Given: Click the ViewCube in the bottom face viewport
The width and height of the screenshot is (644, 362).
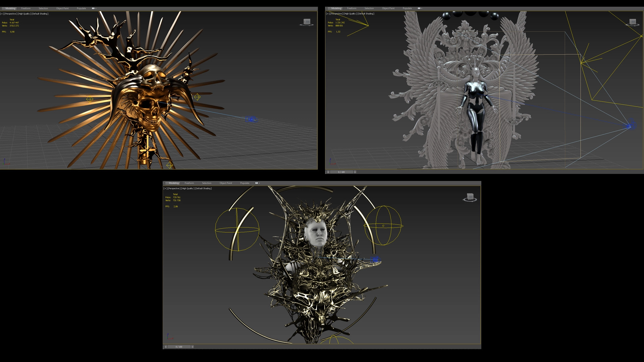Looking at the screenshot, I should tap(470, 197).
